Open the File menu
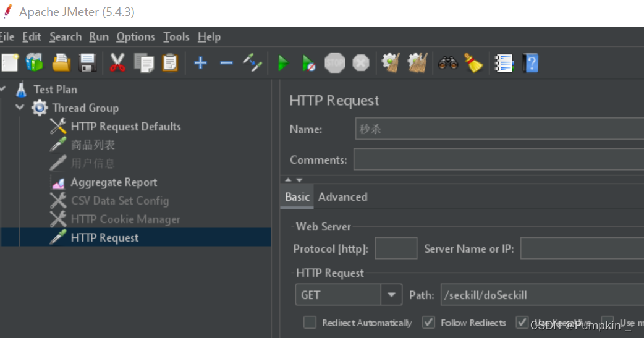Image resolution: width=644 pixels, height=338 pixels. click(x=7, y=37)
